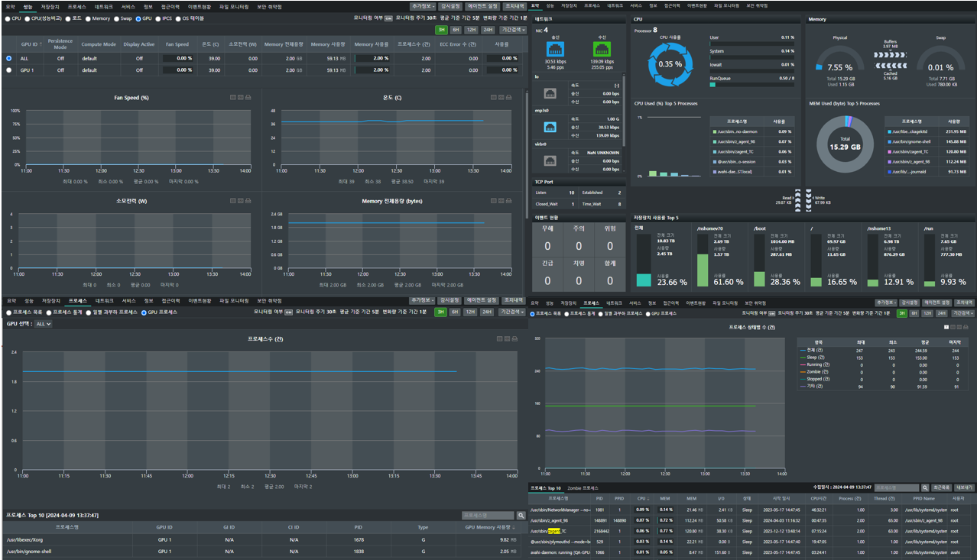This screenshot has width=977, height=560.
Task: Click the 내보내기 button
Action: click(x=965, y=487)
